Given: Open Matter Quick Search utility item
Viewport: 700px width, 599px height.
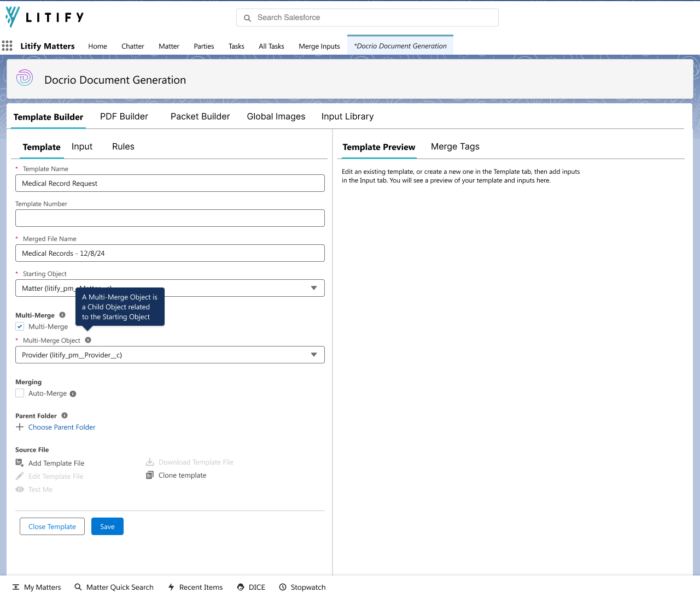Looking at the screenshot, I should coord(114,587).
